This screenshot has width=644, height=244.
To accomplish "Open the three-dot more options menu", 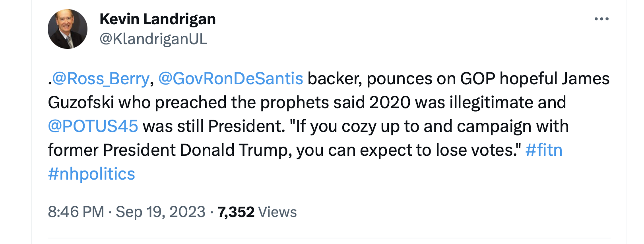I will coord(601,19).
